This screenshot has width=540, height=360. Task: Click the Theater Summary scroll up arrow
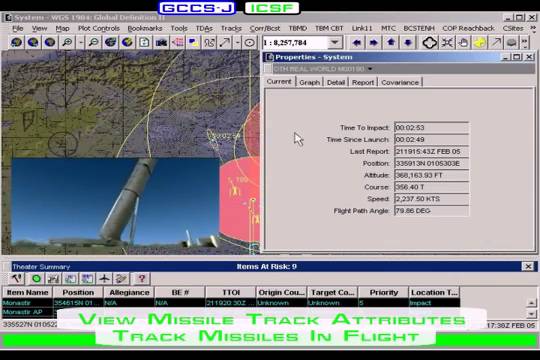pos(531,303)
